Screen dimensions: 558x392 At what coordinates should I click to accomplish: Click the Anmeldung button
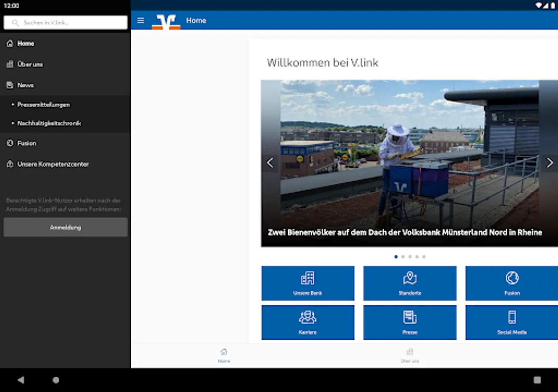pos(65,227)
